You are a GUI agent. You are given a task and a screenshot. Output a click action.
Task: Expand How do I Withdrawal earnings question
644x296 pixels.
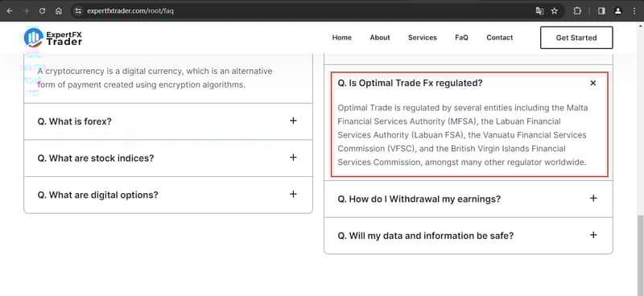469,199
